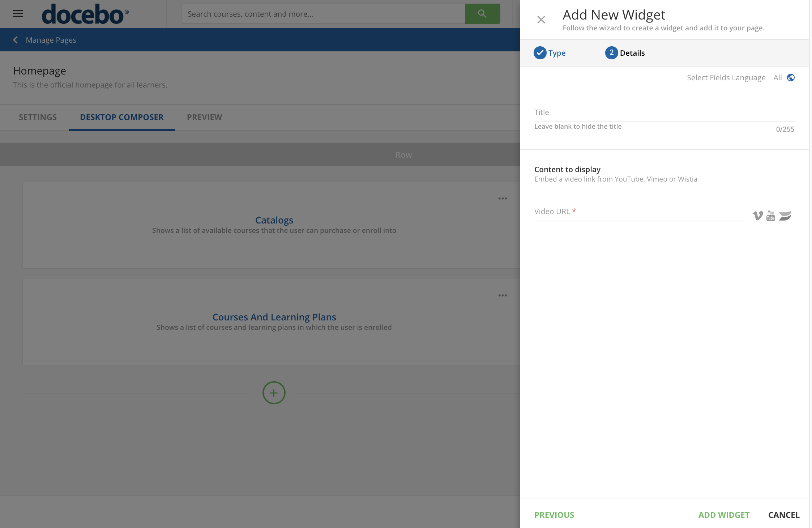Click the Video URL input field
The width and height of the screenshot is (812, 528).
[640, 212]
